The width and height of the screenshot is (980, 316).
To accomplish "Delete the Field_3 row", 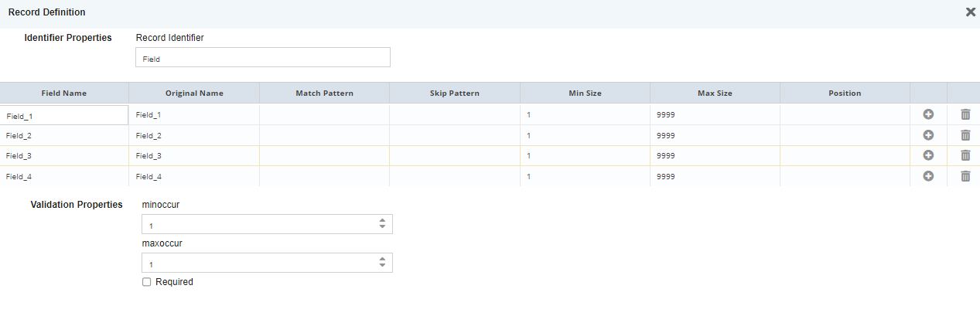I will [x=965, y=155].
